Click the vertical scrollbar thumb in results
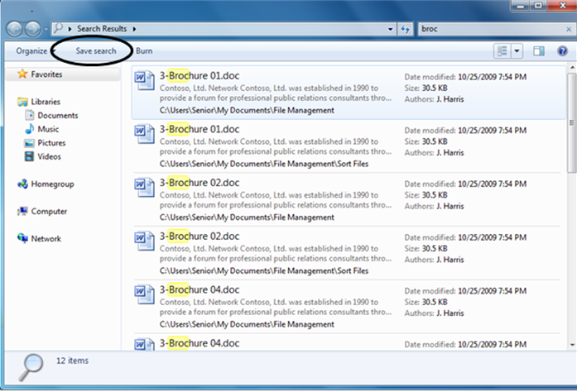The height and width of the screenshot is (392, 577). pyautogui.click(x=572, y=122)
